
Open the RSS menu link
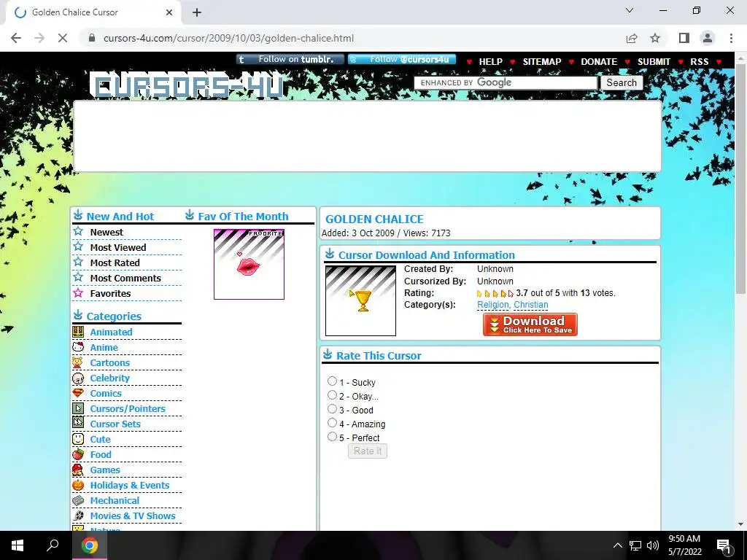coord(700,61)
